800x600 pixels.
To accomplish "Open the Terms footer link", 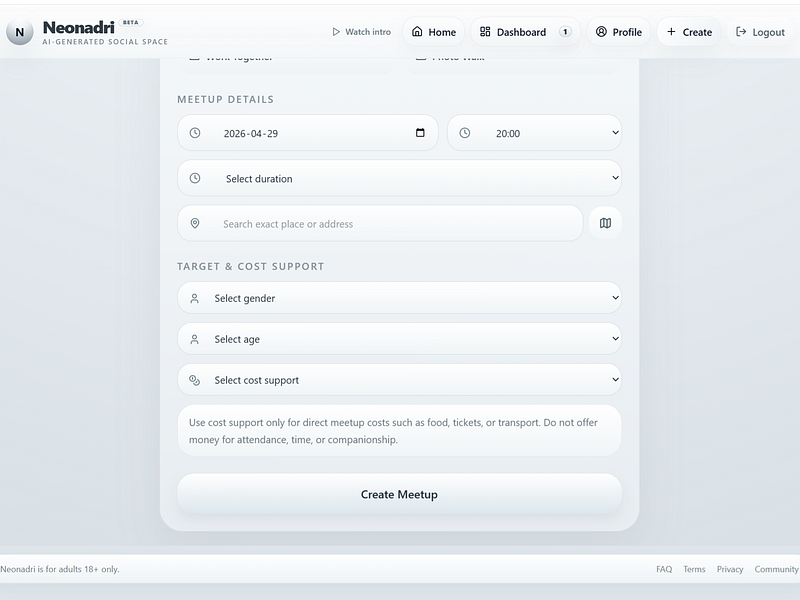I will (x=694, y=569).
